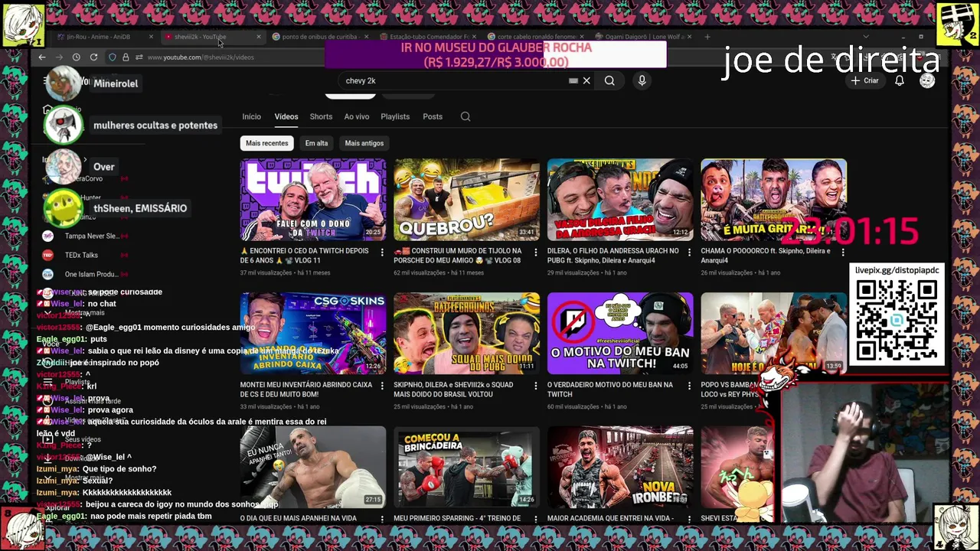
Task: Switch to 'corte cabelo ronaldo fenomeno' tab
Action: coord(536,37)
